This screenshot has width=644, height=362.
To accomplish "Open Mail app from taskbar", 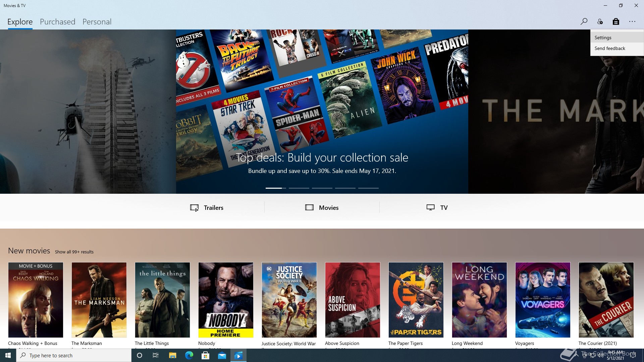I will click(222, 355).
